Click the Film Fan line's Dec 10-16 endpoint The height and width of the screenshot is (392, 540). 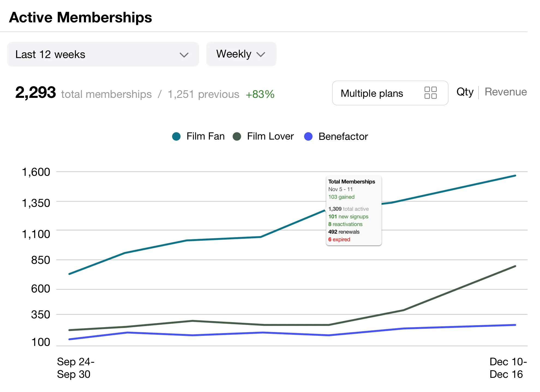(515, 176)
